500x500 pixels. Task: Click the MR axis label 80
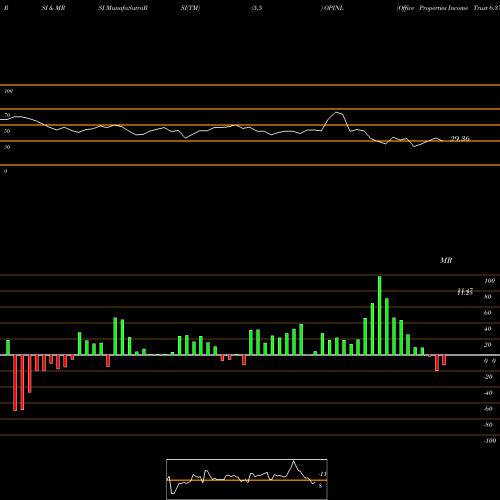click(488, 297)
